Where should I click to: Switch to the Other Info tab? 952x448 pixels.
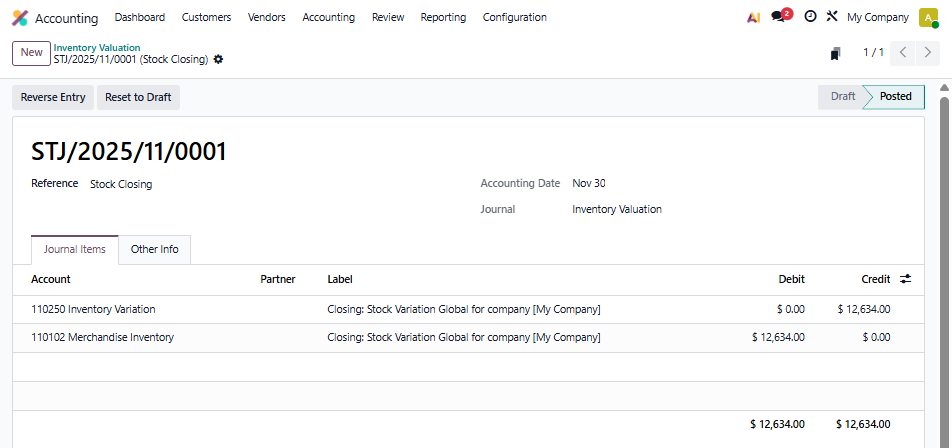[154, 249]
